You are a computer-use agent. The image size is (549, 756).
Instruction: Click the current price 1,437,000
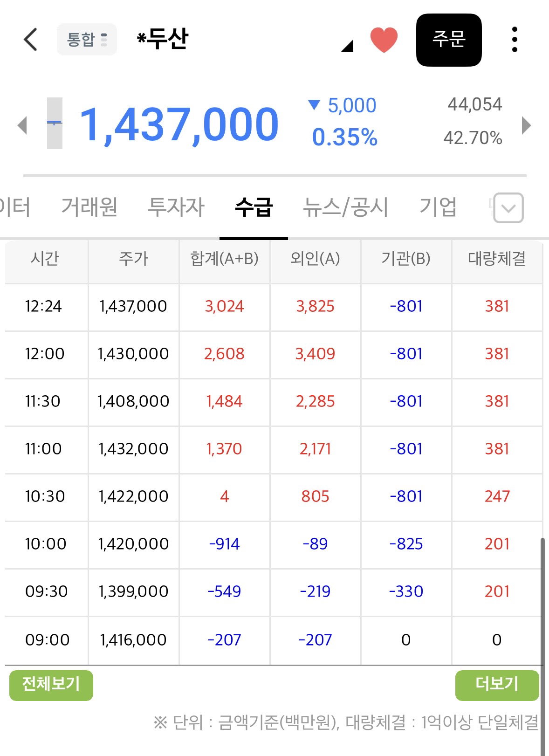(179, 124)
